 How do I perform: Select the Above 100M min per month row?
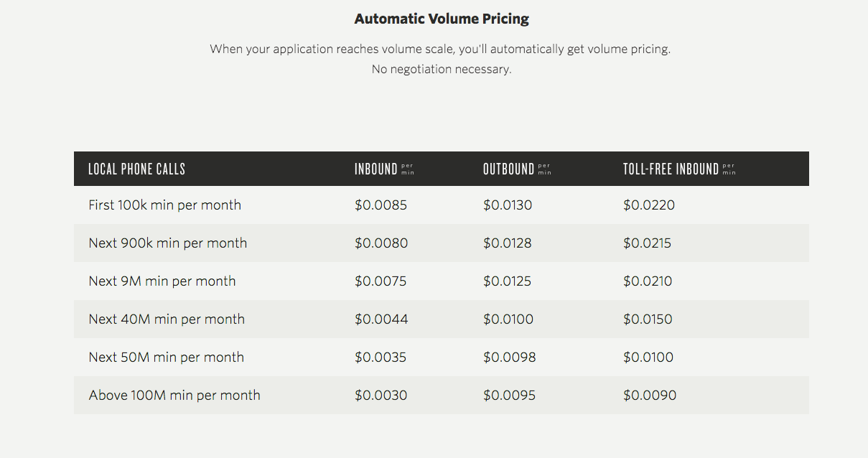click(441, 396)
